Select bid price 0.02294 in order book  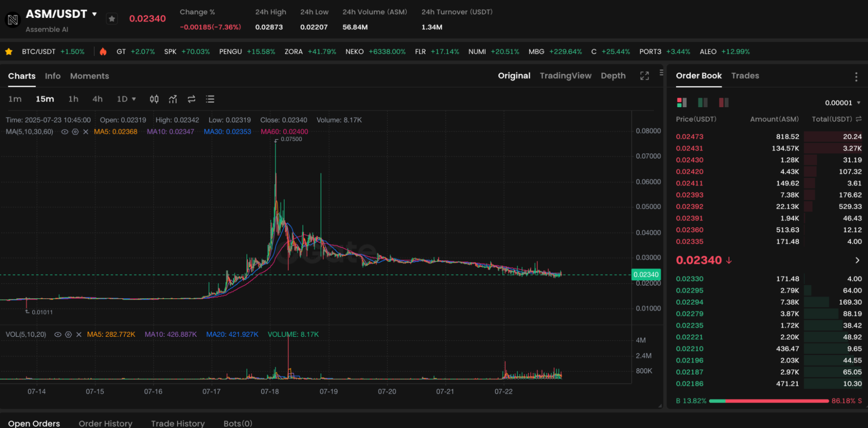tap(690, 303)
